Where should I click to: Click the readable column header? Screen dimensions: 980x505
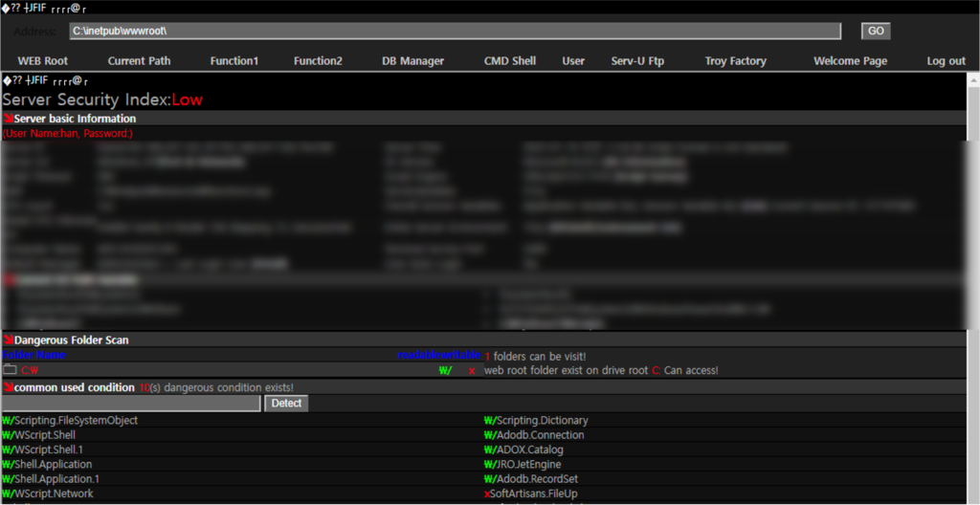coord(419,355)
